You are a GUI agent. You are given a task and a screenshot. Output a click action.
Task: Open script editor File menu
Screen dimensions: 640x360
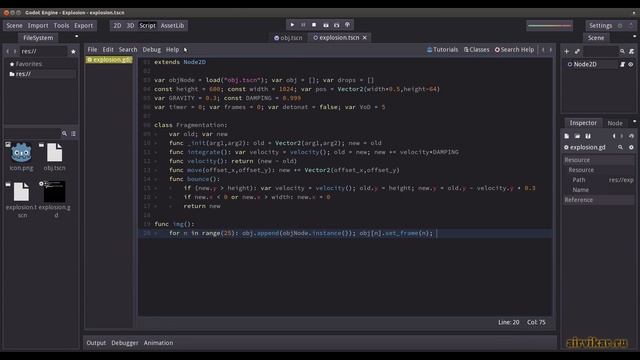tap(92, 49)
